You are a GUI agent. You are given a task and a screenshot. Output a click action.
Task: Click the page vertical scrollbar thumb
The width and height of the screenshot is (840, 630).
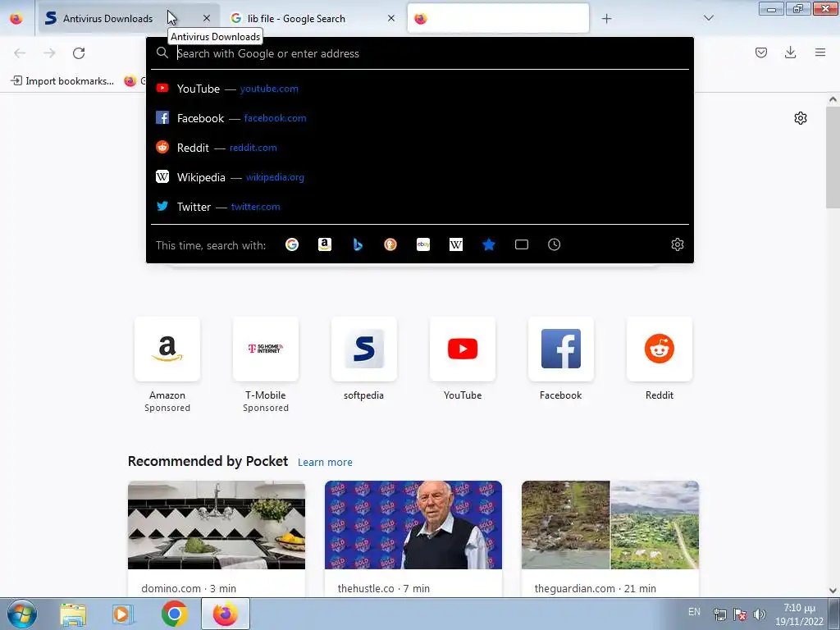833,157
